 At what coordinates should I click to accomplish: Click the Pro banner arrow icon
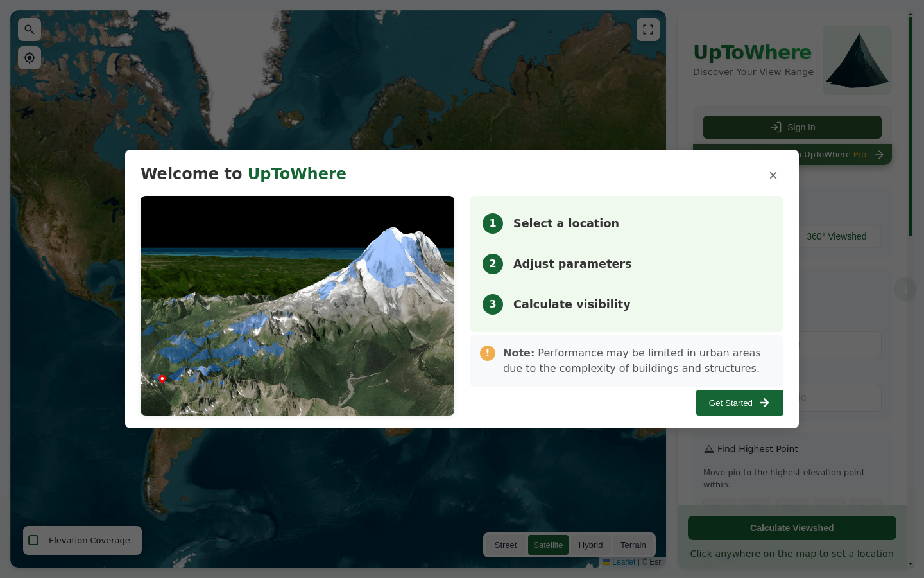point(879,155)
